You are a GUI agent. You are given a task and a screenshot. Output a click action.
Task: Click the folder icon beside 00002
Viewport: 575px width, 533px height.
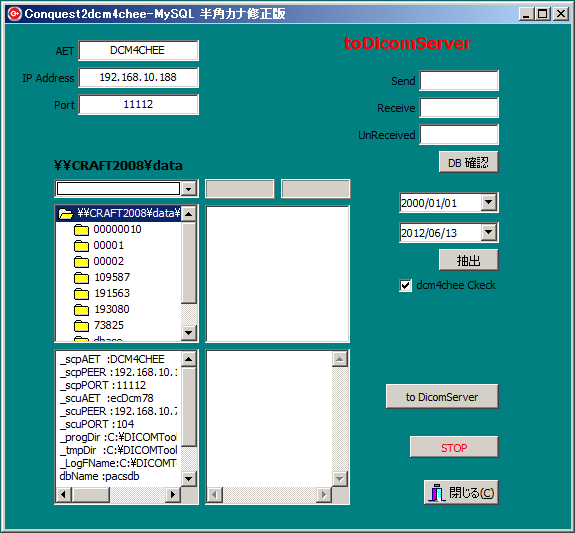pos(81,262)
